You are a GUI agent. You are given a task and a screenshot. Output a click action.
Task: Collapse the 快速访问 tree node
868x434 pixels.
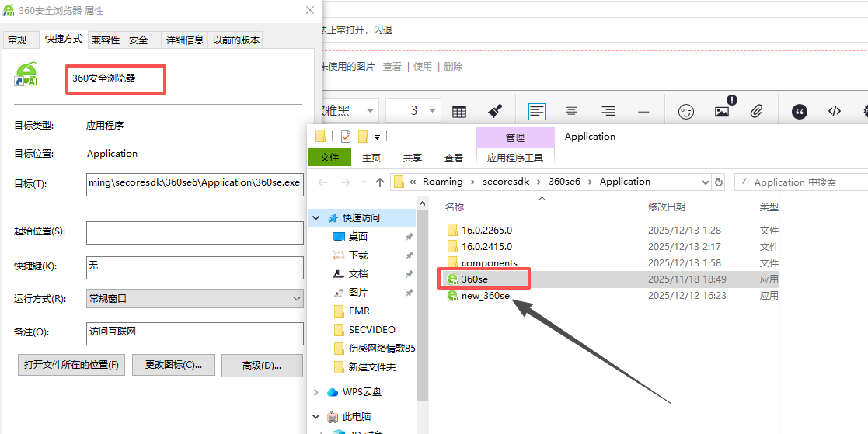[x=316, y=218]
